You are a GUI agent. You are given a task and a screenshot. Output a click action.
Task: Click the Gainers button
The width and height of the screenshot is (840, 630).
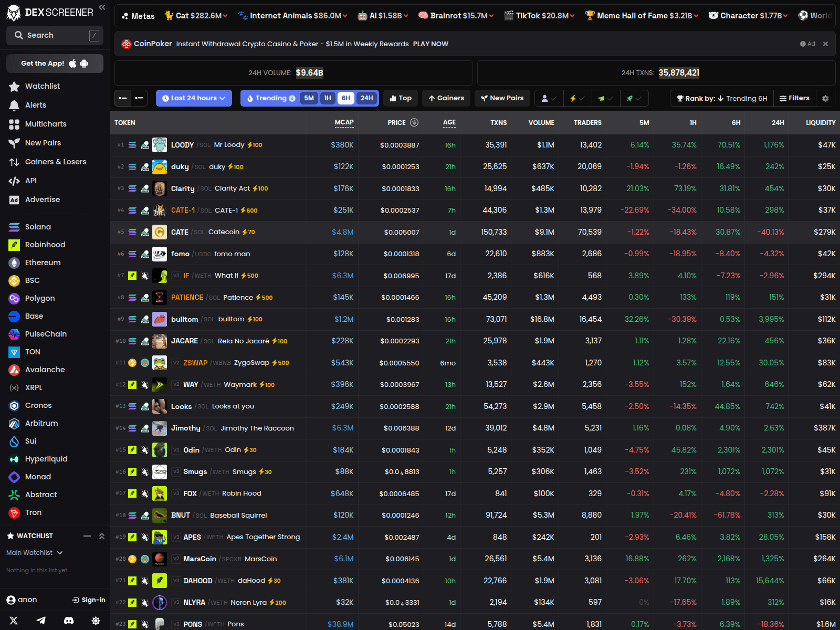[446, 98]
